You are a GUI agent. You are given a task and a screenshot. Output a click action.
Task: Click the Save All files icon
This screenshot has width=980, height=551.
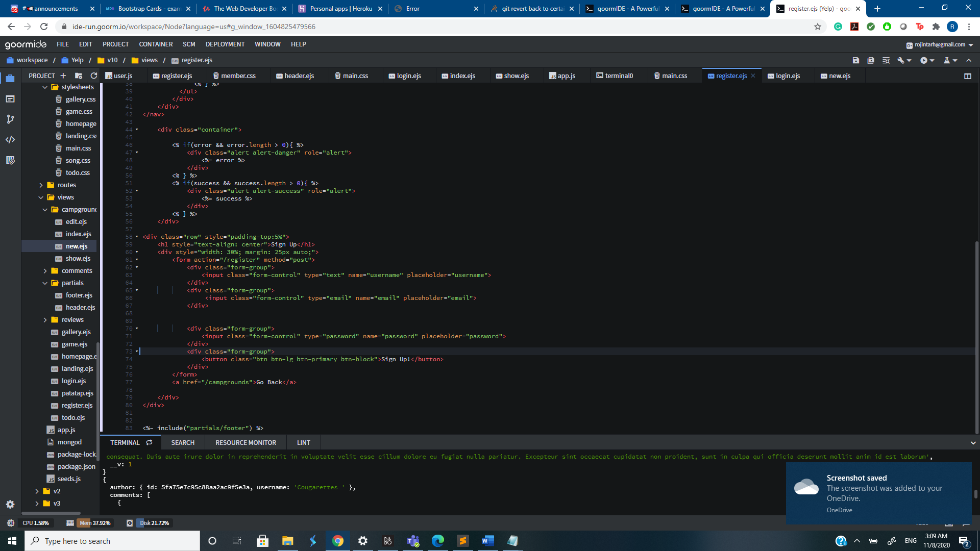[x=871, y=60]
